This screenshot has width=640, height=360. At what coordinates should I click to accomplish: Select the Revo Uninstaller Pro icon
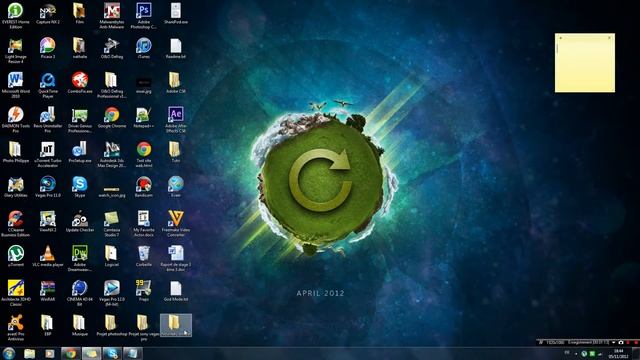coord(48,120)
